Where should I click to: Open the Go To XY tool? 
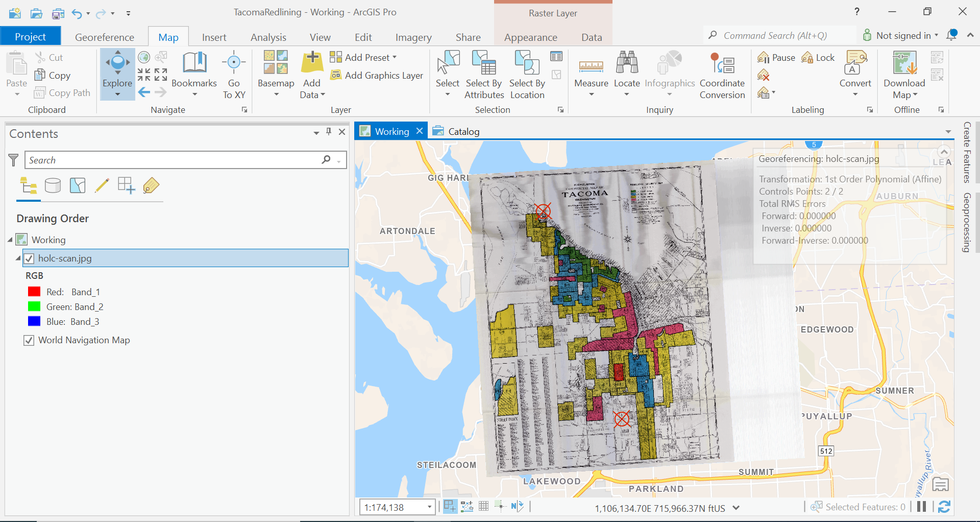tap(234, 74)
